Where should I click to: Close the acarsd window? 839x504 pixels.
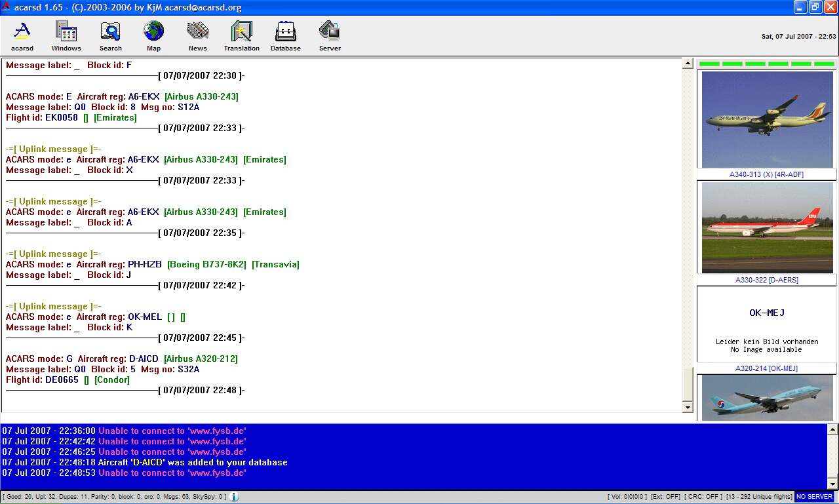[x=830, y=7]
